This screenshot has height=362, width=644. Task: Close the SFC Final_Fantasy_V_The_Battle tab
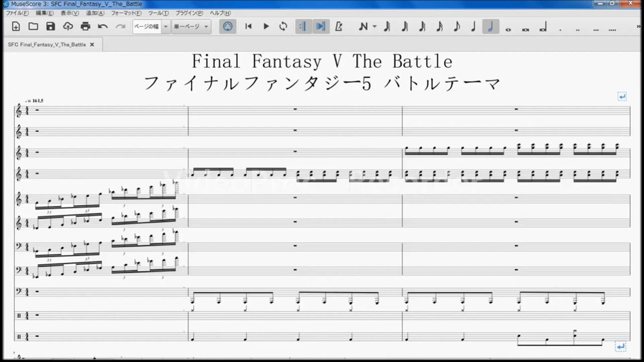[x=92, y=45]
